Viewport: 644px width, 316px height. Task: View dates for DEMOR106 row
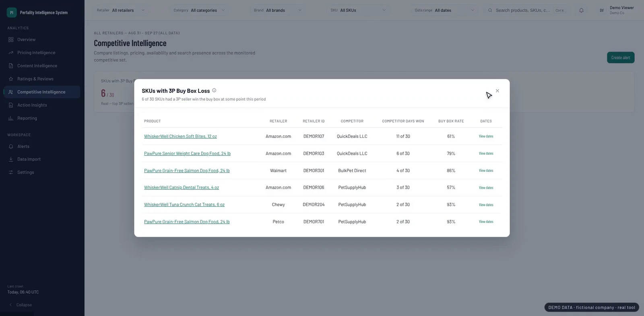click(x=486, y=187)
